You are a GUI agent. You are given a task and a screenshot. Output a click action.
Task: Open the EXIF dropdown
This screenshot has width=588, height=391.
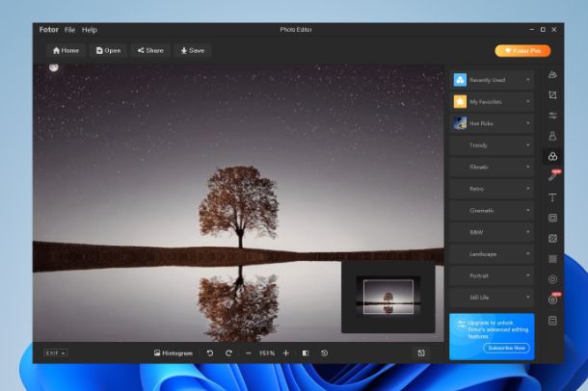pyautogui.click(x=56, y=352)
